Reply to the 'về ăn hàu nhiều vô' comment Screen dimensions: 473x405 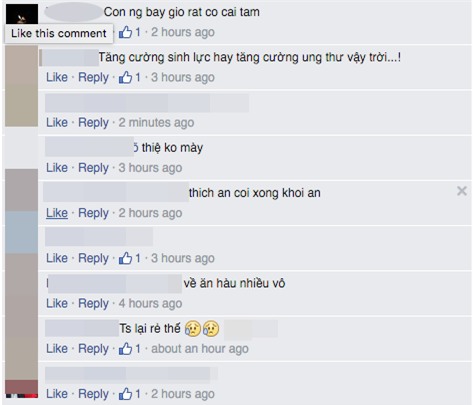[x=93, y=303]
